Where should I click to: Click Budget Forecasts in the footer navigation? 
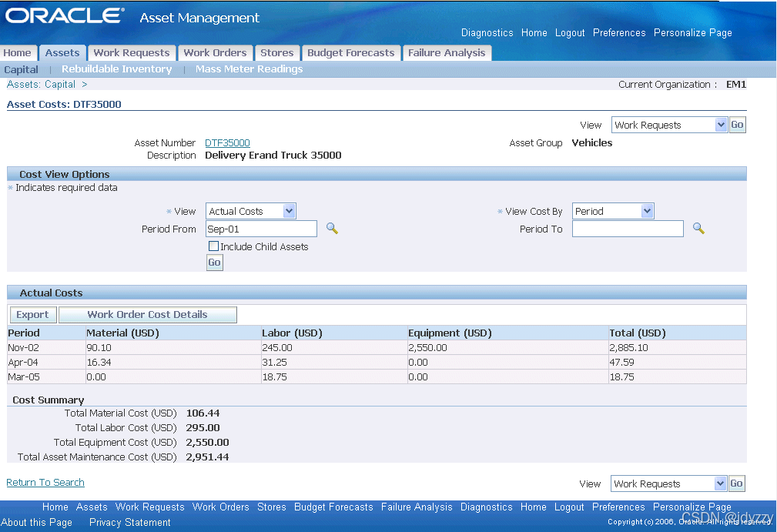(333, 507)
